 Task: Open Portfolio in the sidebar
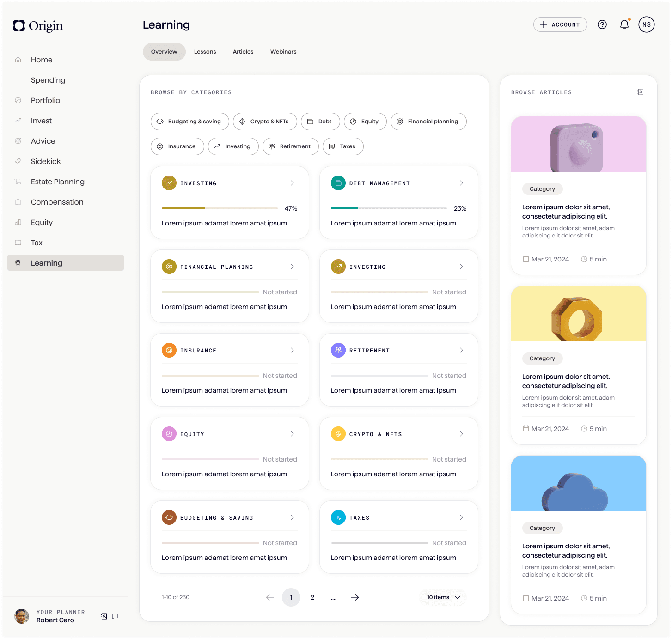point(66,100)
